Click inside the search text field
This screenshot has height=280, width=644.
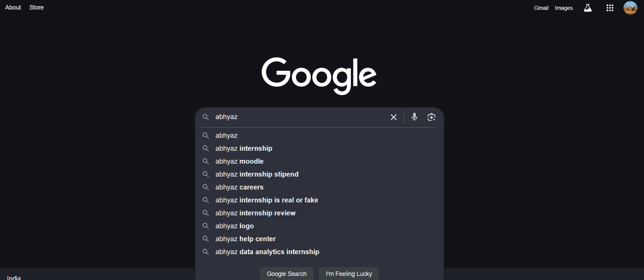[300, 117]
